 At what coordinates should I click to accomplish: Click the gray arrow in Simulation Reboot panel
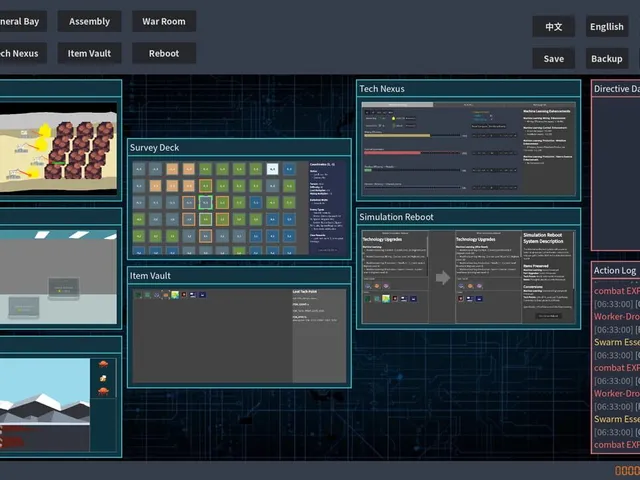tap(442, 278)
